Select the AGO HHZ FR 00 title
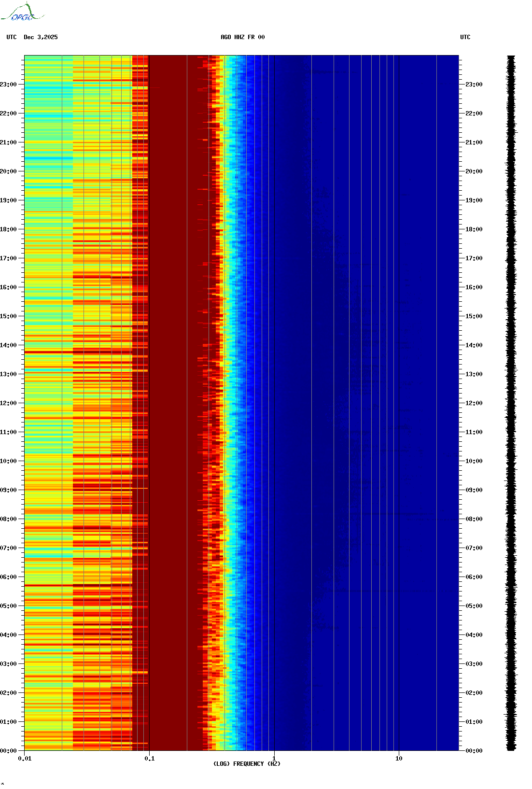Screen dimensions: 532x789 [242, 37]
